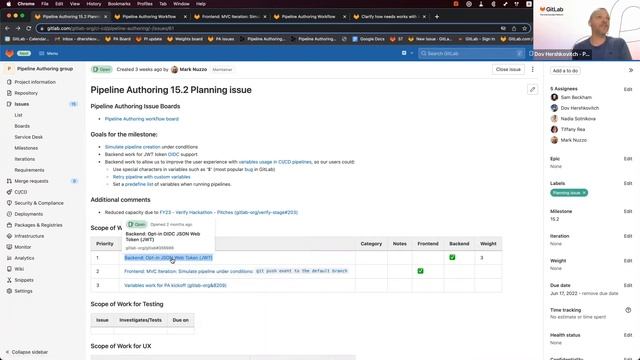This screenshot has width=640, height=360.
Task: Open Requirements in sidebar
Action: coord(29,170)
